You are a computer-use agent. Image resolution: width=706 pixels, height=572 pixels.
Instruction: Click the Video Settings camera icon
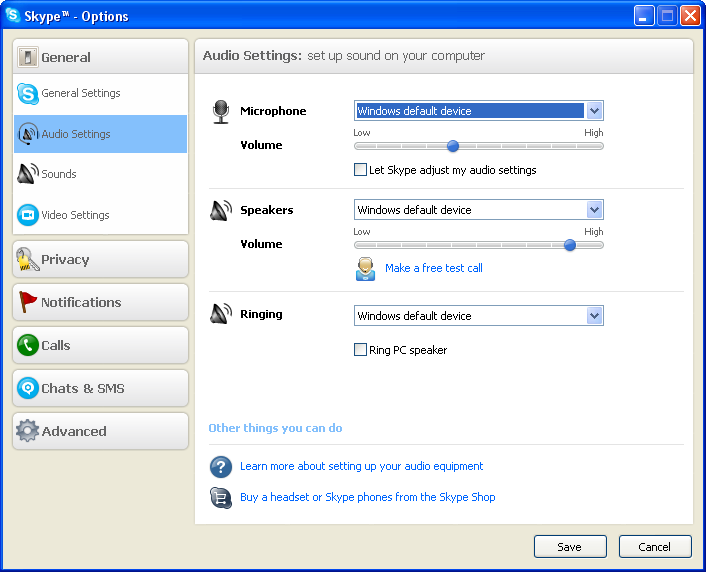point(28,215)
